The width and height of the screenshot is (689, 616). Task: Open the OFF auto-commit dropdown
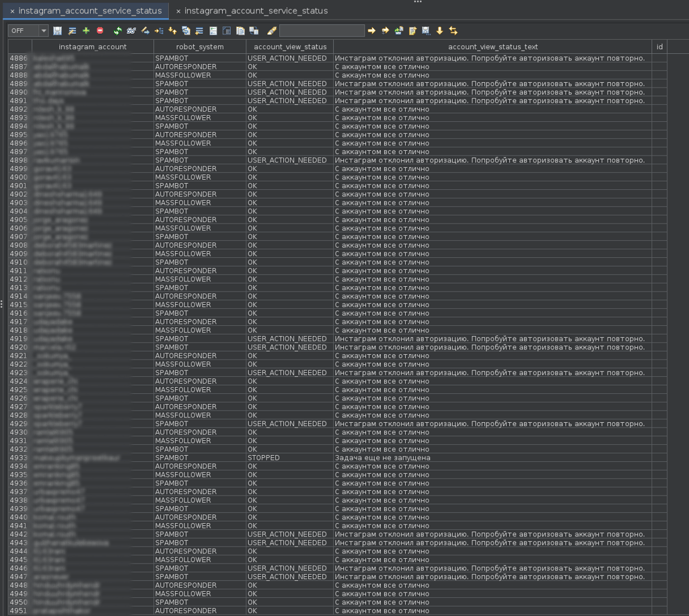point(28,30)
